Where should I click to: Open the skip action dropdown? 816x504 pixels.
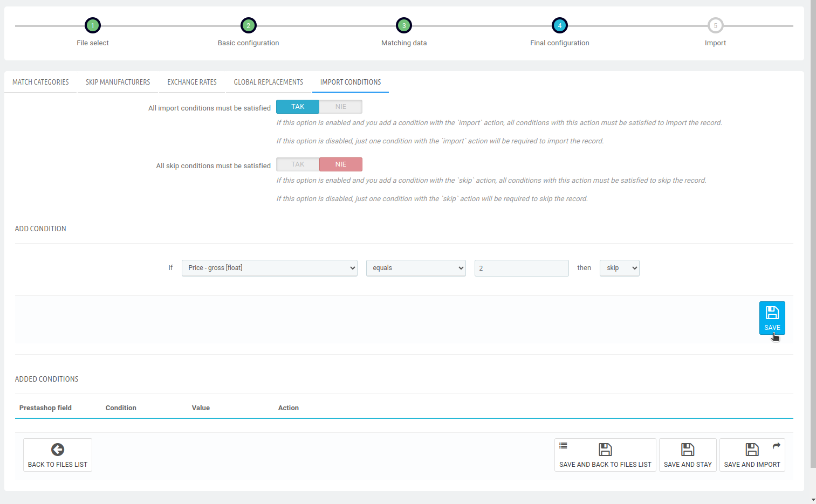pyautogui.click(x=620, y=268)
